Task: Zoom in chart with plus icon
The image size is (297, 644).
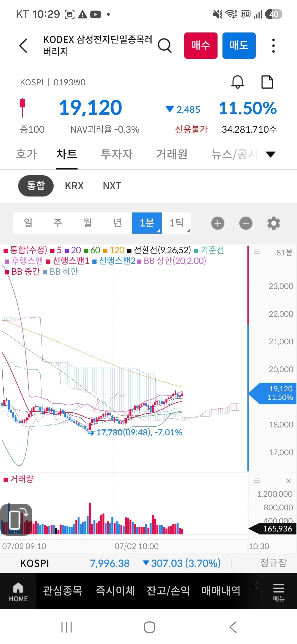Action: coord(218,223)
